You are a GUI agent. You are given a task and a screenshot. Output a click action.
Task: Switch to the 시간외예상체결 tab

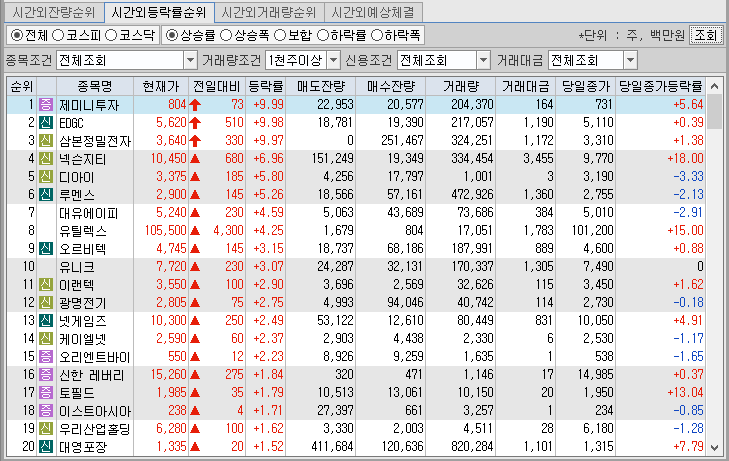[373, 12]
